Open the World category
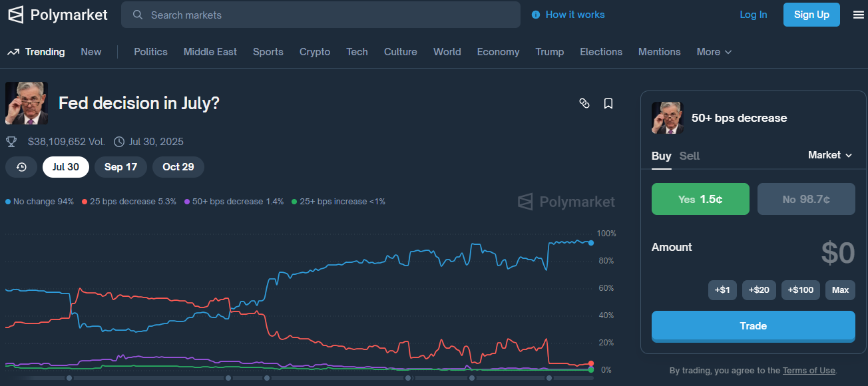This screenshot has height=386, width=868. 447,52
